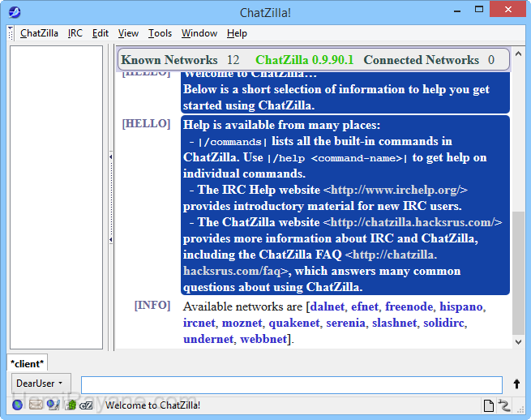Click the message input text field
The height and width of the screenshot is (420, 531).
click(292, 385)
